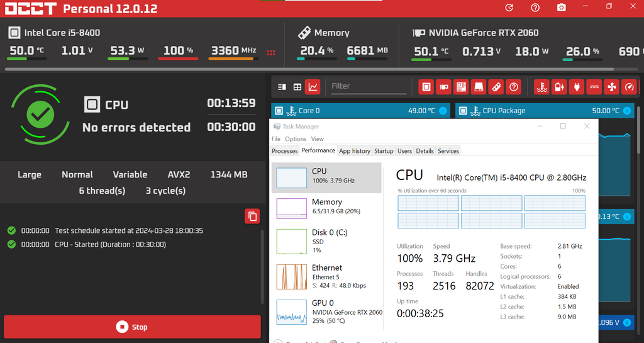This screenshot has height=343, width=644.
Task: Toggle the CPU sensor filter icon
Action: coord(426,87)
